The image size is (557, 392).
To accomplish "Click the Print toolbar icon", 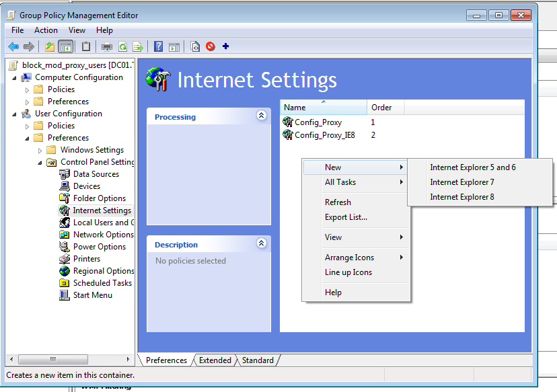I will coord(106,46).
